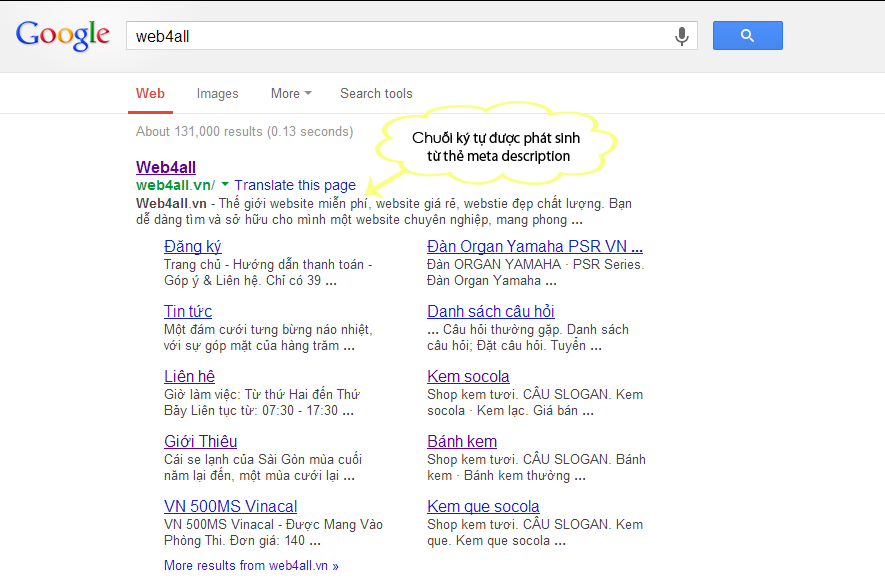Switch to the Images tab

point(217,94)
